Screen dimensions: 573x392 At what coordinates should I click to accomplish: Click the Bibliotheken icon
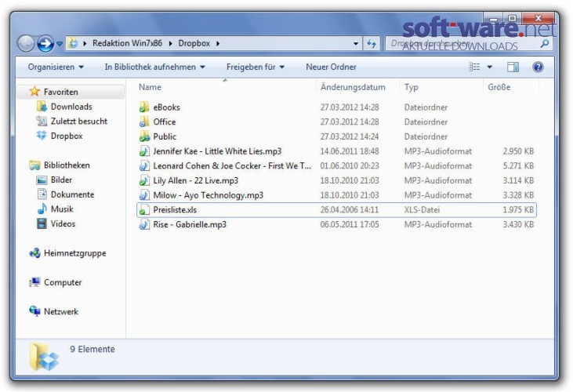tap(34, 165)
